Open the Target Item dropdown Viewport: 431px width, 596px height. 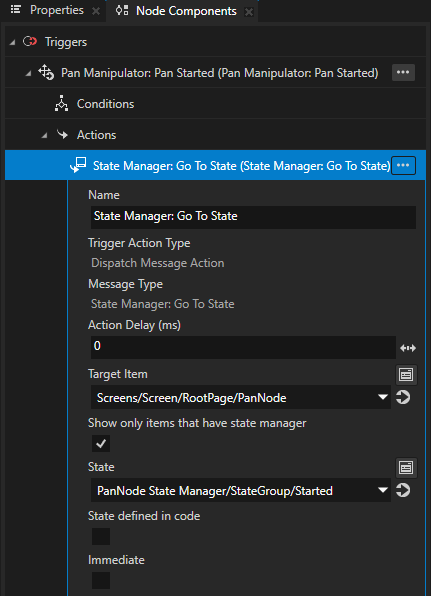[x=241, y=397]
